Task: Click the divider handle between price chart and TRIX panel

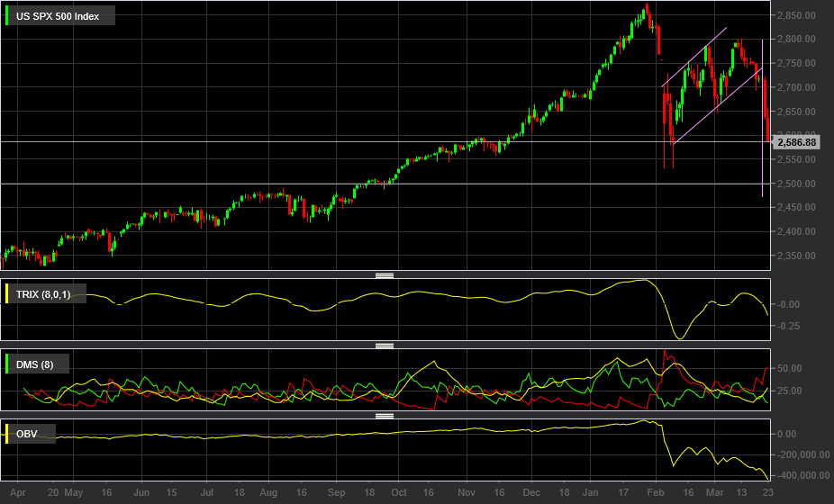Action: (385, 275)
